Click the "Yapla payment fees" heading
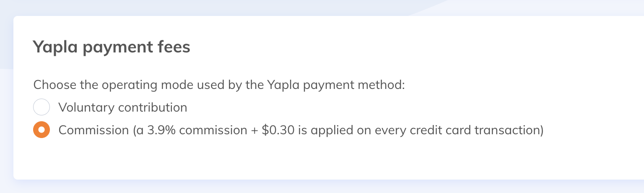 coord(112,47)
